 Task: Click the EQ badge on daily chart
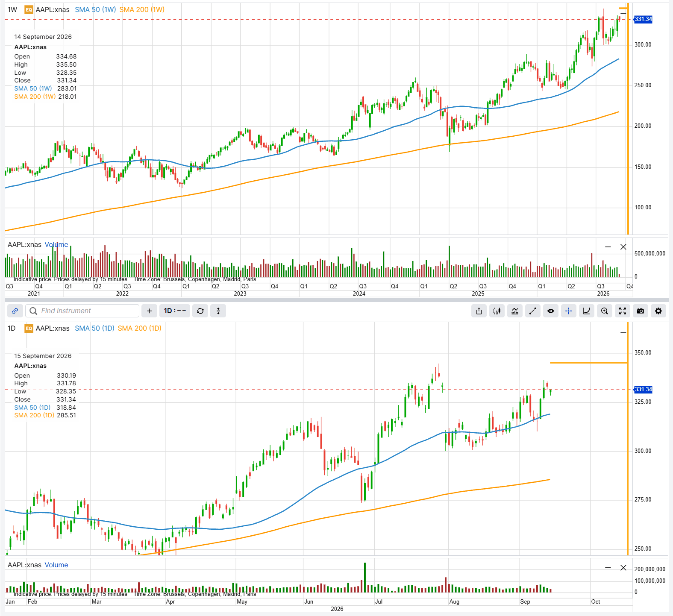coord(29,328)
